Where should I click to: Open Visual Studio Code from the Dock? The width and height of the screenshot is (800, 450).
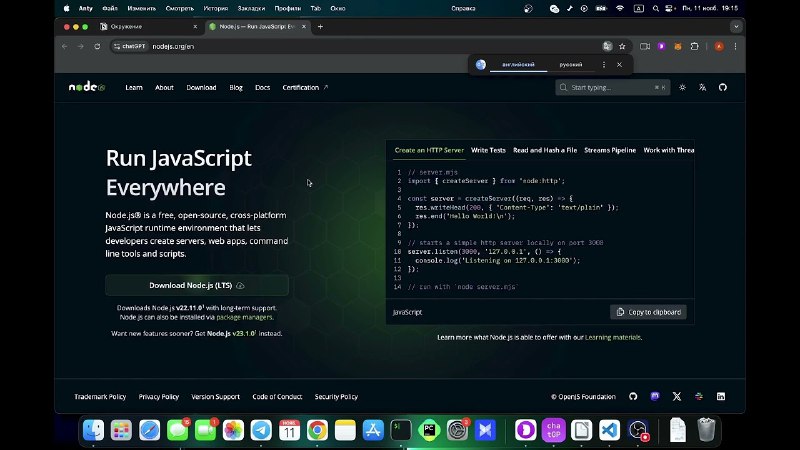[x=609, y=430]
